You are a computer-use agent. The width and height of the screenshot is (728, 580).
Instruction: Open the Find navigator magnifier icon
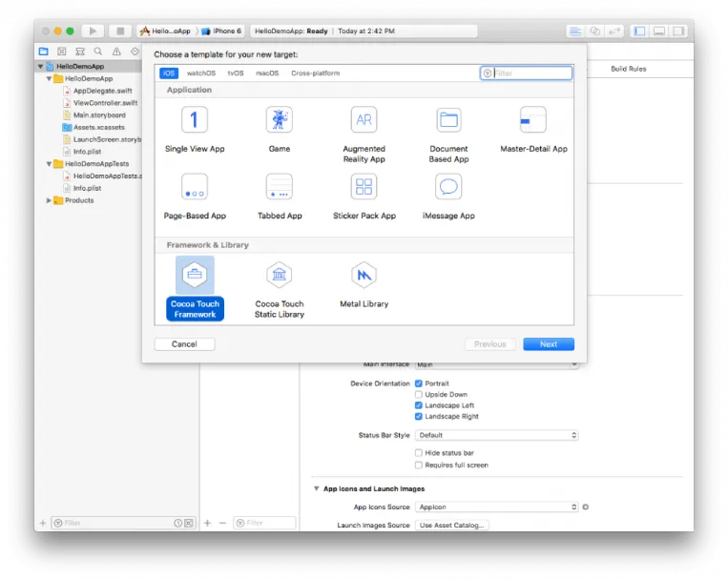point(98,52)
